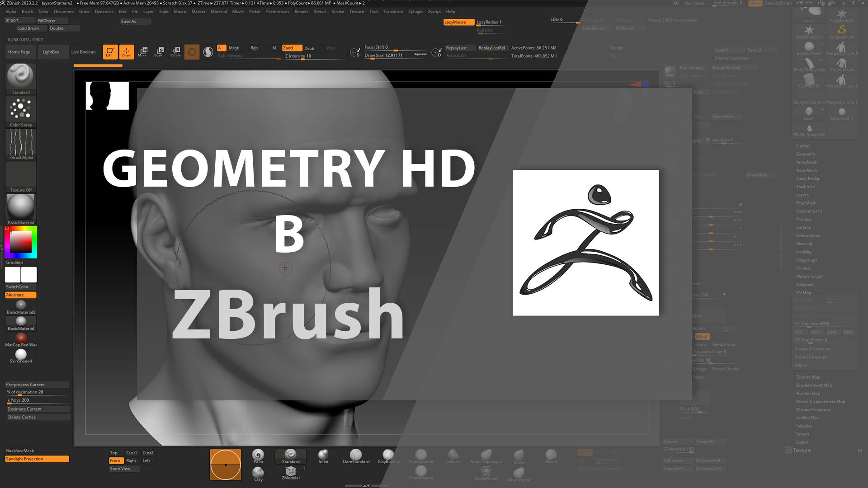Expand the Layers section
The width and height of the screenshot is (868, 488).
click(x=802, y=195)
